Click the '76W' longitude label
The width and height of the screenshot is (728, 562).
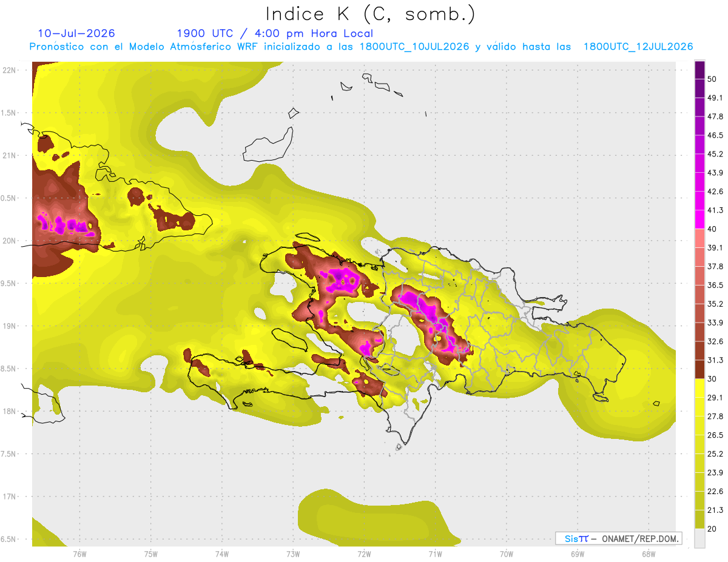click(79, 554)
